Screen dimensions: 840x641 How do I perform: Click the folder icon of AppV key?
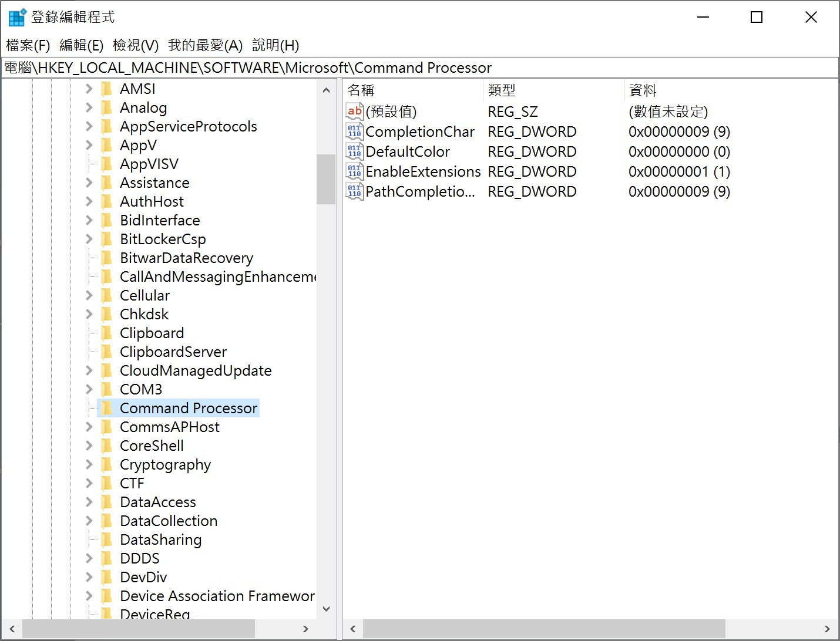coord(106,145)
